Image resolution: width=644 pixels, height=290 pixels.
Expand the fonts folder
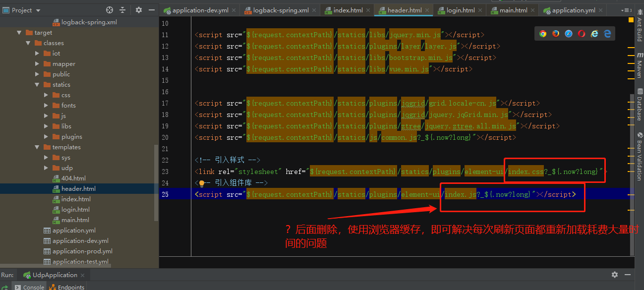[46, 106]
